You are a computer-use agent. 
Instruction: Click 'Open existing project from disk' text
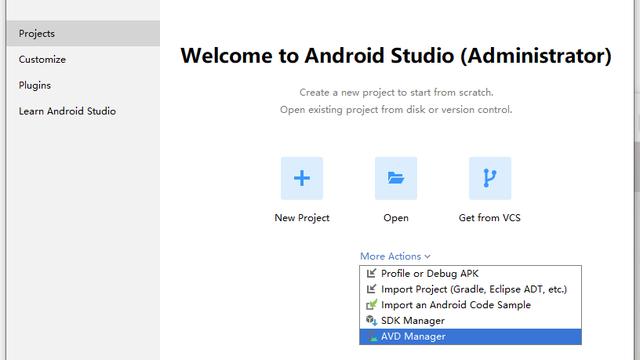pyautogui.click(x=396, y=110)
